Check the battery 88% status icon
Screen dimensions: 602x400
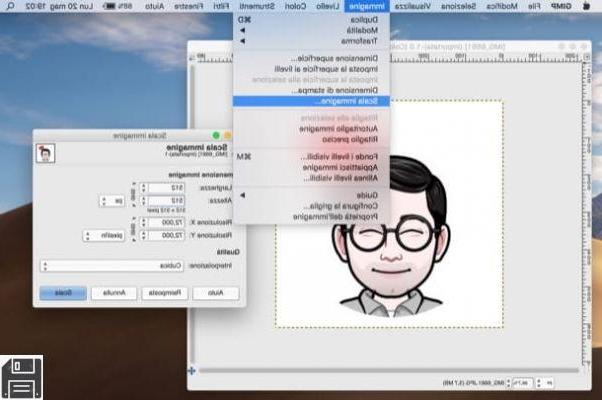pyautogui.click(x=117, y=6)
